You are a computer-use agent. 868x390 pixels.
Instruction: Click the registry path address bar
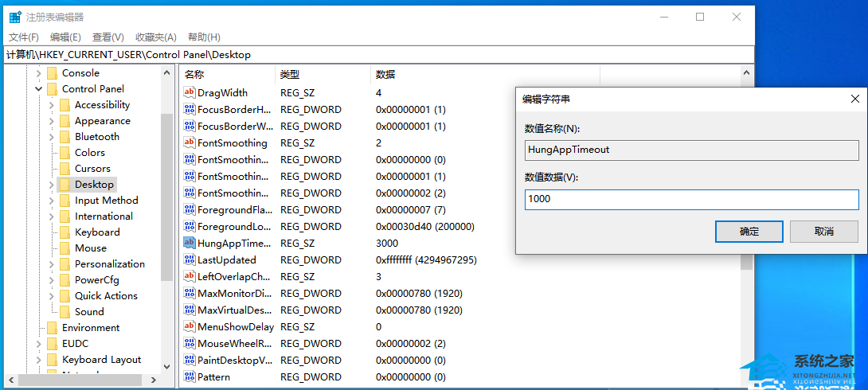(x=379, y=55)
